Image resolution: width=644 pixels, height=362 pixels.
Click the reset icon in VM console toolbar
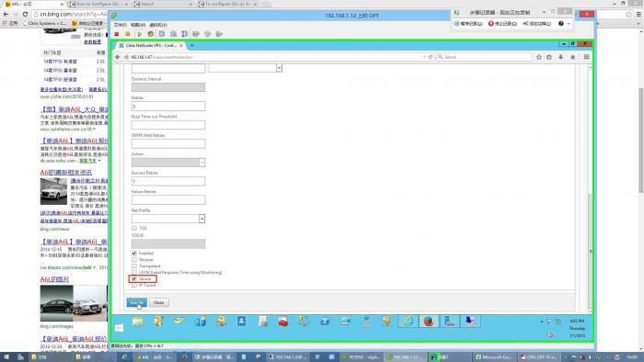151,34
